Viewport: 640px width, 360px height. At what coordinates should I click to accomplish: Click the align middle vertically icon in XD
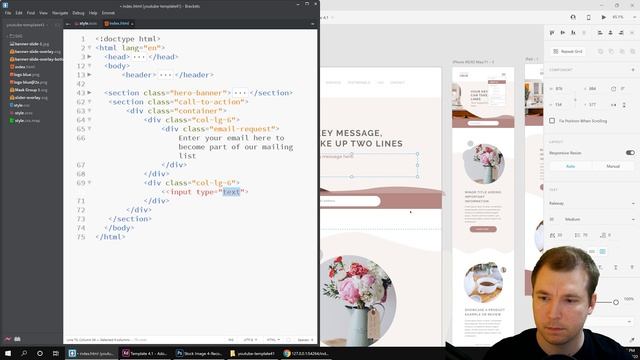[563, 33]
